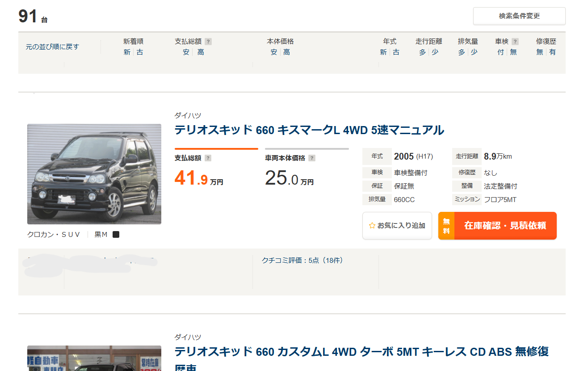Sort 修復歴 by 無
The height and width of the screenshot is (371, 588).
coord(540,52)
